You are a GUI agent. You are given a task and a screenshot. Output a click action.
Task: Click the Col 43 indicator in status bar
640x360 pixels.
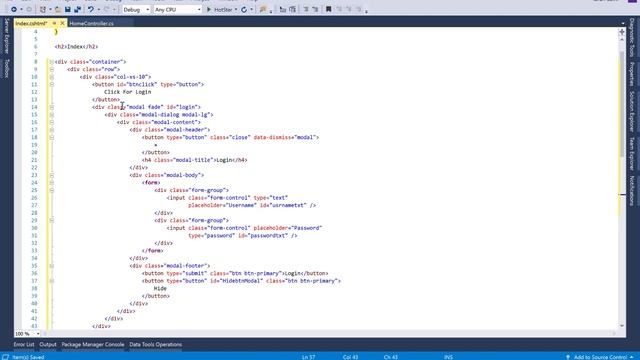(x=350, y=357)
